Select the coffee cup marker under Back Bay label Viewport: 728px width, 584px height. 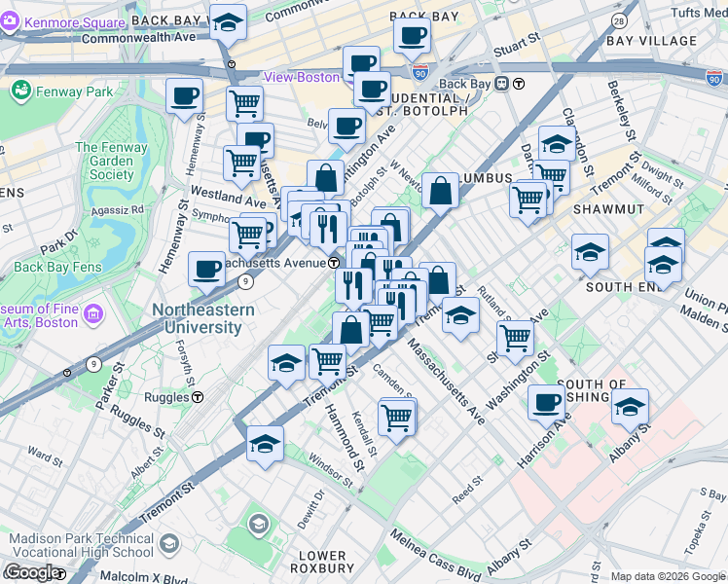pyautogui.click(x=412, y=36)
